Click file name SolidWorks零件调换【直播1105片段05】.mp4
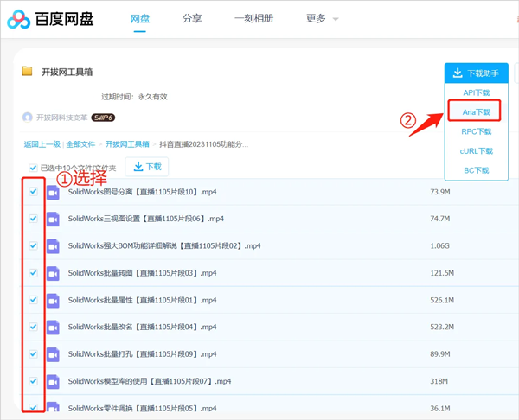519x420 pixels. pyautogui.click(x=143, y=408)
